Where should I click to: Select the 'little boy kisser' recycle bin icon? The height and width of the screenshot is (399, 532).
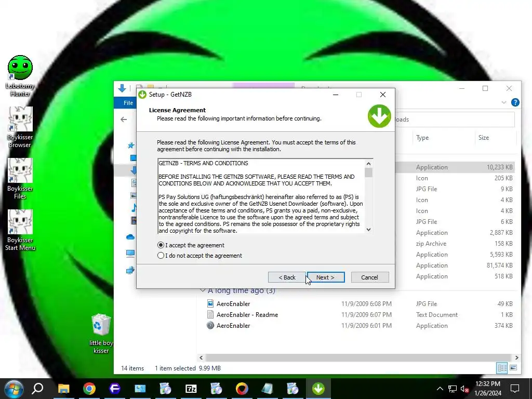pyautogui.click(x=101, y=334)
